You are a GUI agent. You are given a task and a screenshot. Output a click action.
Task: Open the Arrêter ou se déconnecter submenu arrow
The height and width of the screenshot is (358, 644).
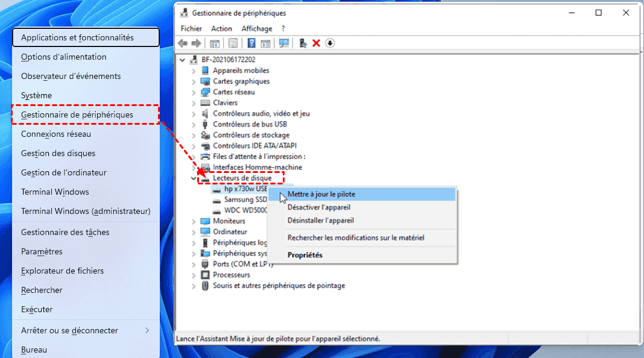point(147,330)
